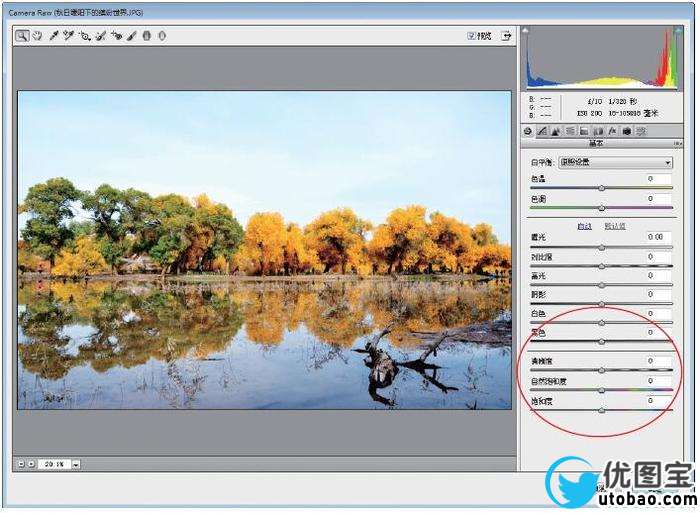Click the 默认值 default link
This screenshot has width=700, height=513.
coord(615,226)
